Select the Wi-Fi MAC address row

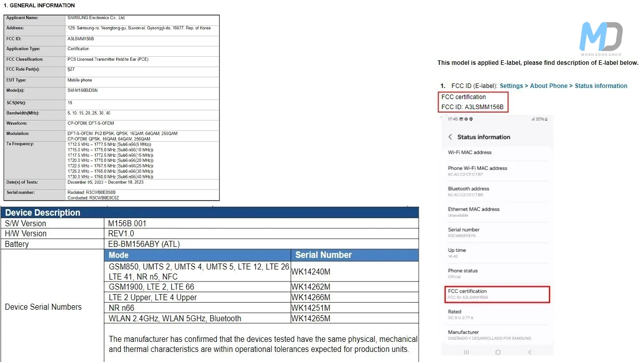pos(470,152)
